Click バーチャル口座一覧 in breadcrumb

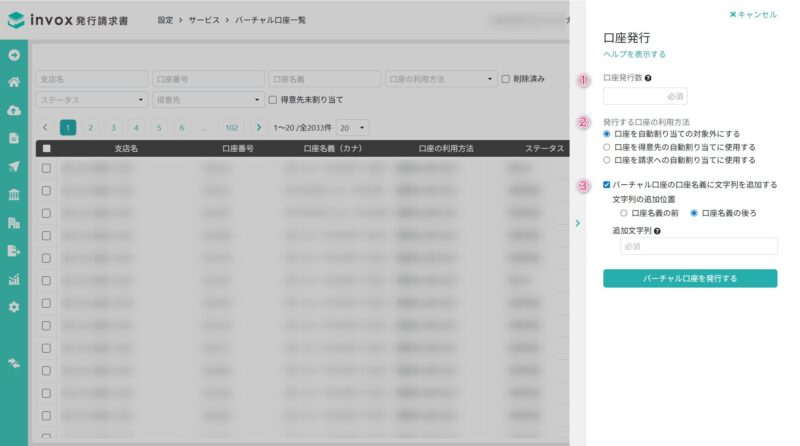point(270,20)
